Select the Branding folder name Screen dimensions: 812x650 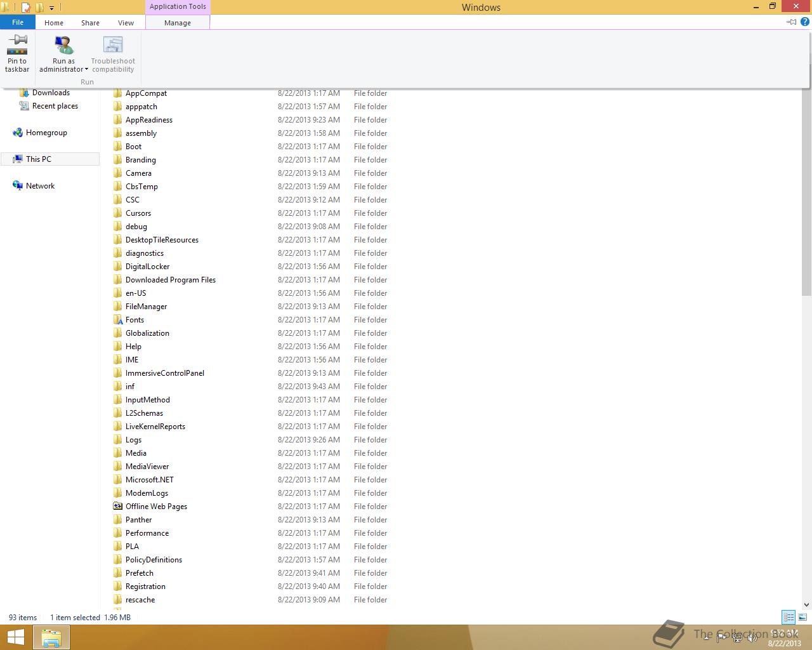click(x=140, y=160)
